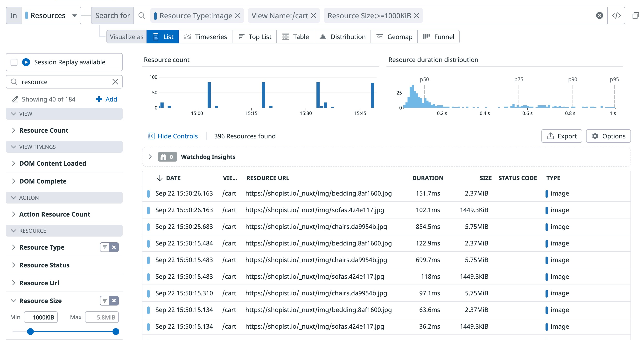Click the pencil edit icon near Showing 40

[15, 99]
